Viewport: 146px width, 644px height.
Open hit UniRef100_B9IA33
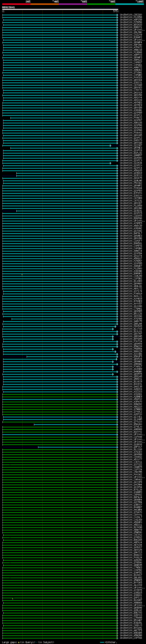(x=131, y=25)
